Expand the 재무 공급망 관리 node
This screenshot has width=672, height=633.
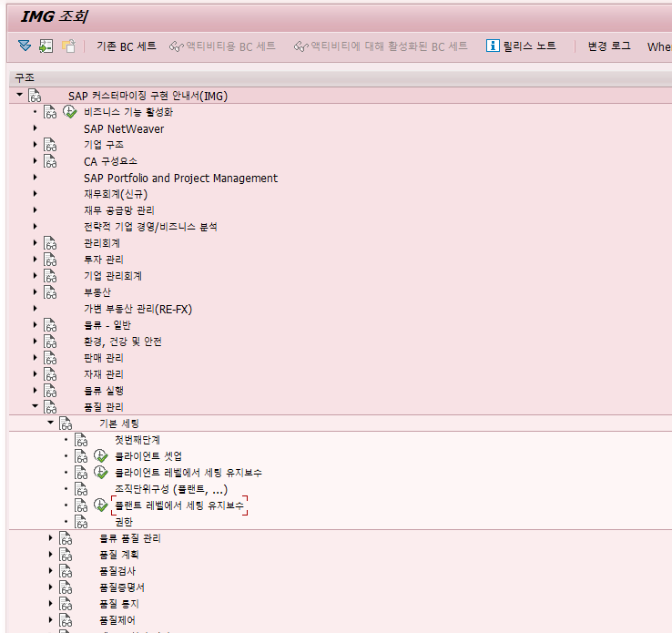point(36,210)
